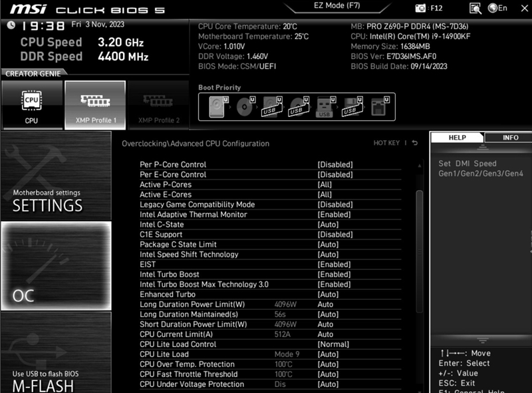Toggle Per P-Core Control [Disabled] value
This screenshot has height=393, width=532.
point(335,165)
